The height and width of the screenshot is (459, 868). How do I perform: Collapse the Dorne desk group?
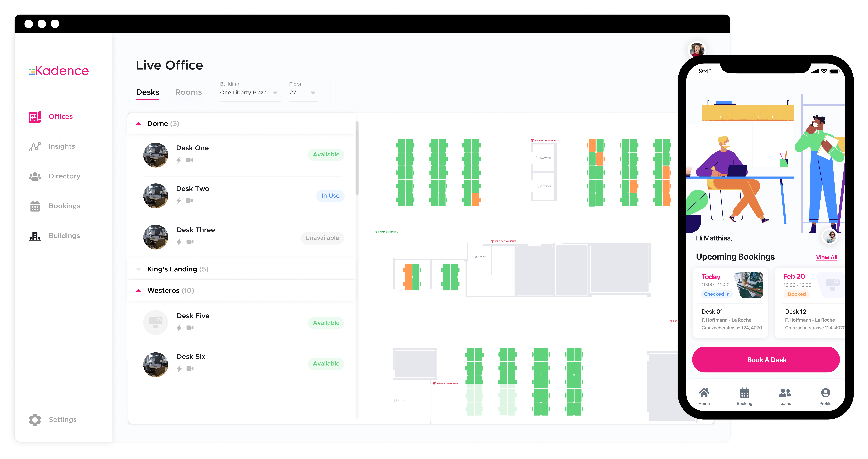(138, 124)
